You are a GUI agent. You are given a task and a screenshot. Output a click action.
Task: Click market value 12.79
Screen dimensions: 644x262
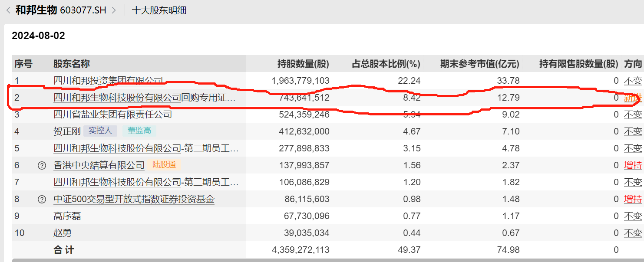click(509, 98)
